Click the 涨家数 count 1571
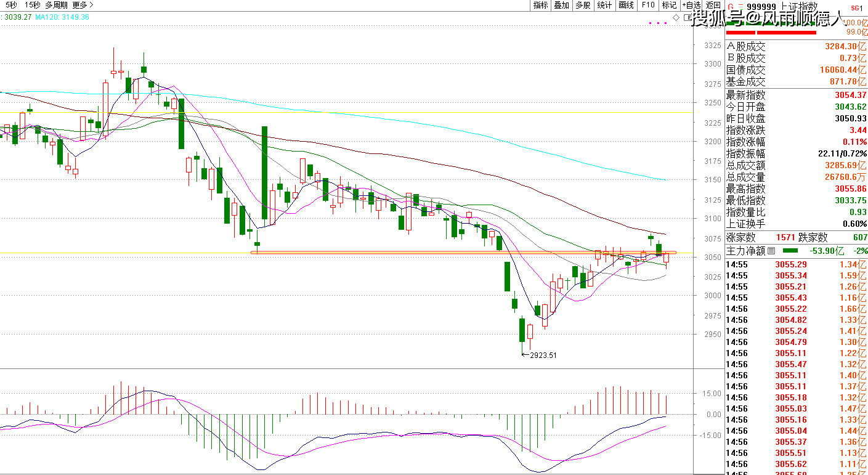The image size is (868, 475). [x=785, y=238]
